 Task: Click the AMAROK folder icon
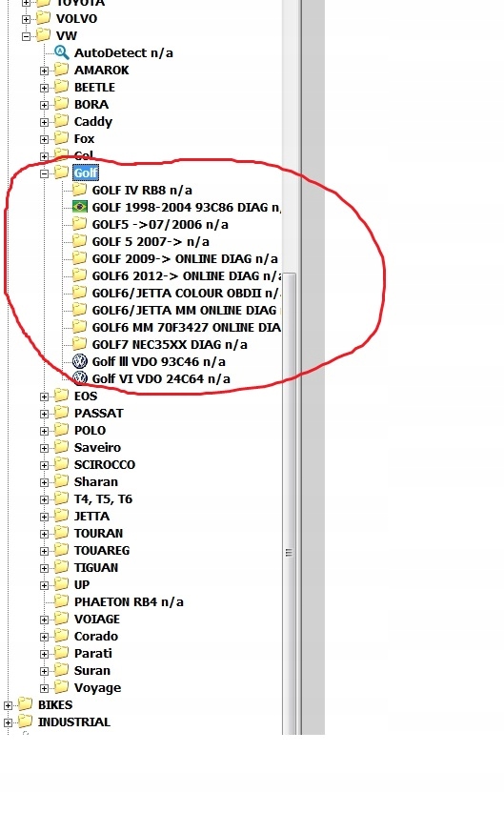coord(62,69)
